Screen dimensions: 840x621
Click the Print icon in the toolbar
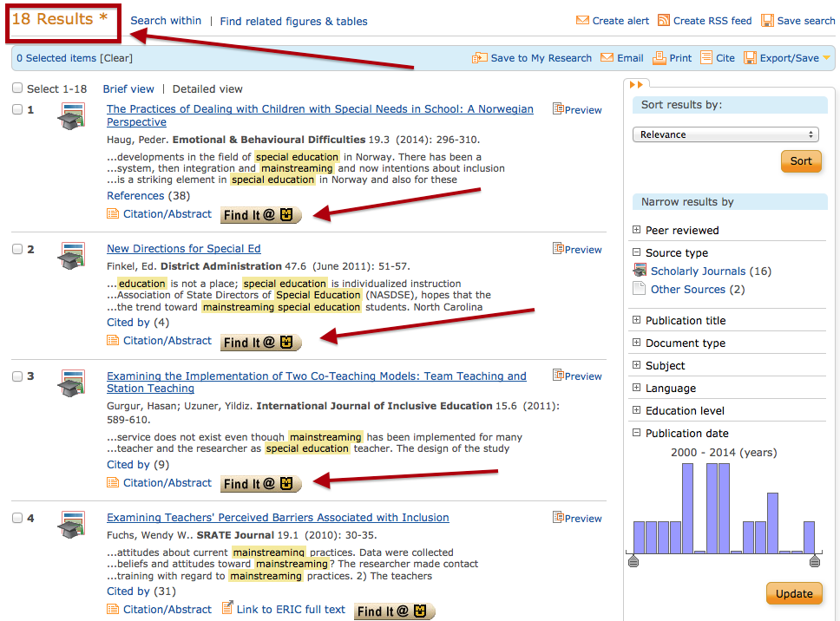(x=657, y=57)
